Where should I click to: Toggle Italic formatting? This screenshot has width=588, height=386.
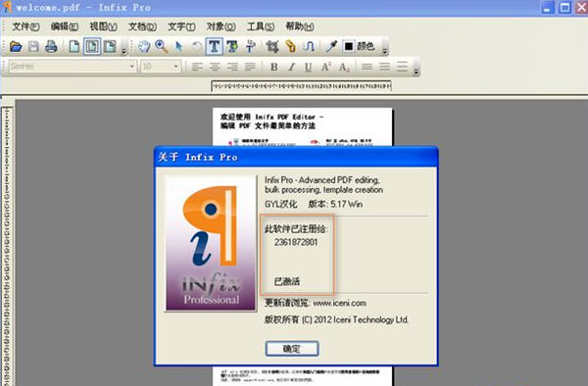pyautogui.click(x=291, y=67)
